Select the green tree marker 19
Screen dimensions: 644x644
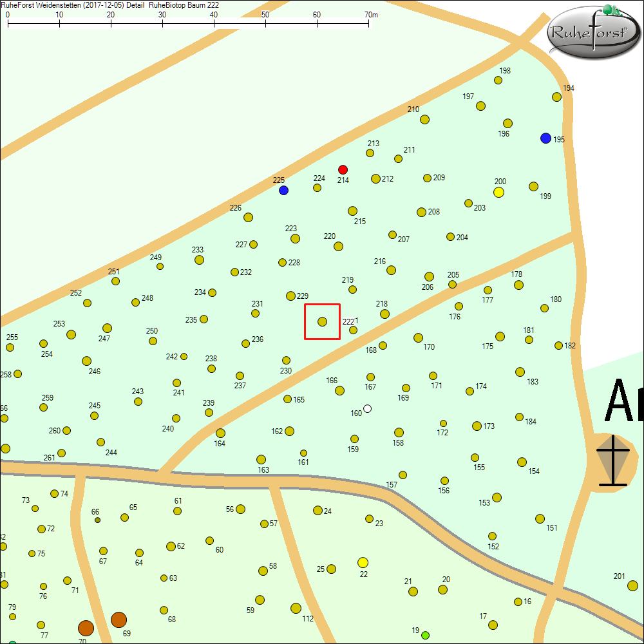tap(425, 635)
